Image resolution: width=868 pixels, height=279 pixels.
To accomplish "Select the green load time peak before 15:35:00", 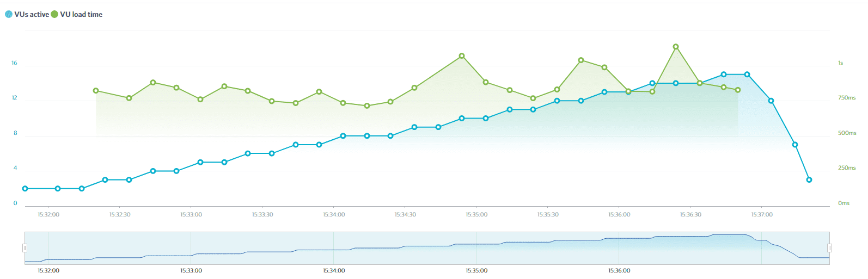I will pyautogui.click(x=462, y=55).
